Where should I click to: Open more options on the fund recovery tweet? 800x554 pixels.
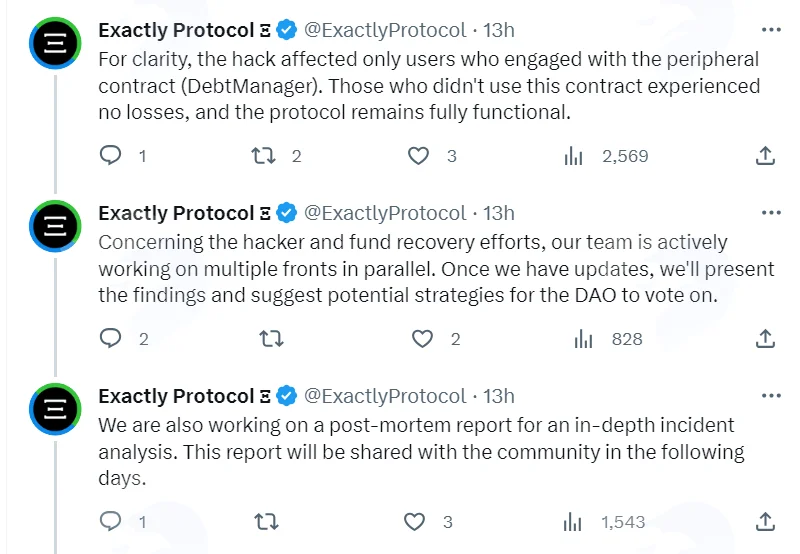(771, 213)
